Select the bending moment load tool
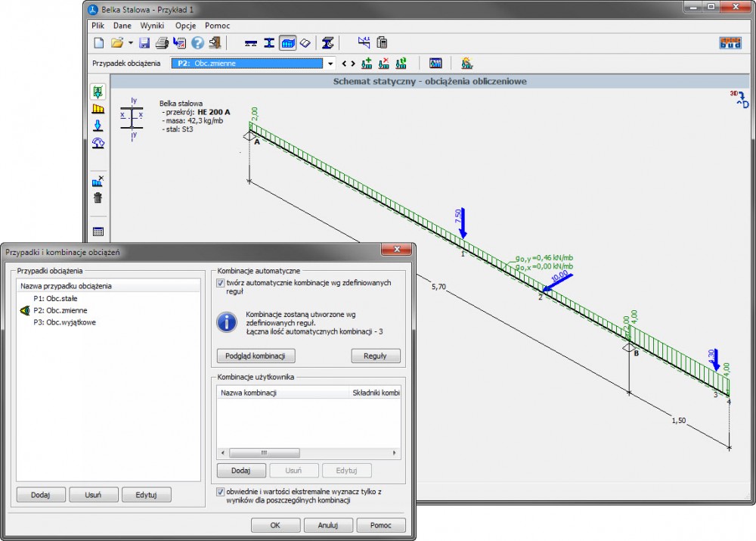This screenshot has height=541, width=756. [x=98, y=142]
